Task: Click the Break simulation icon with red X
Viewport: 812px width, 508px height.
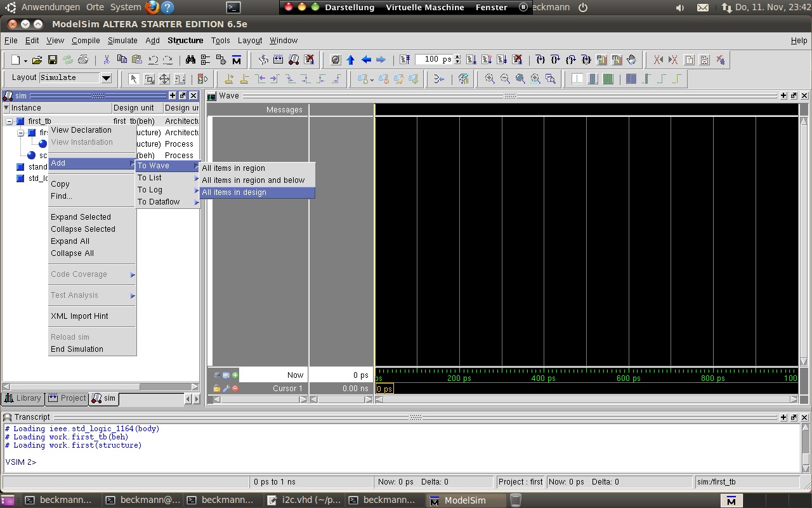Action: coord(309,60)
